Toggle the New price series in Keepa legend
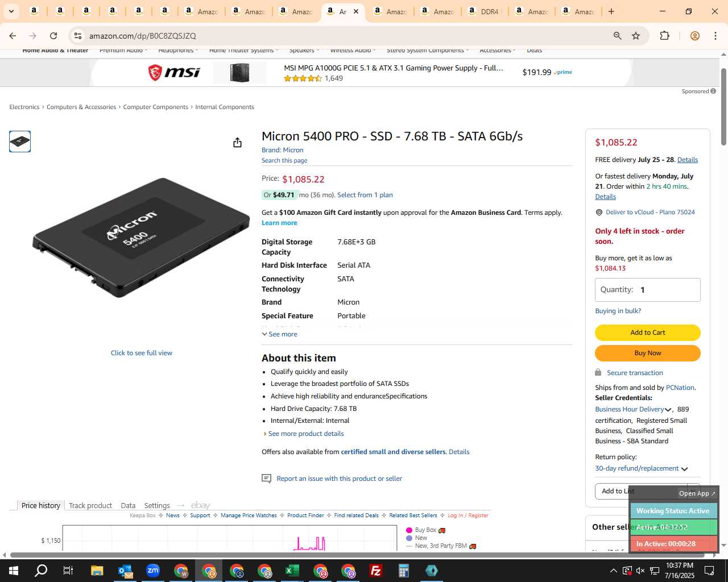 point(417,538)
